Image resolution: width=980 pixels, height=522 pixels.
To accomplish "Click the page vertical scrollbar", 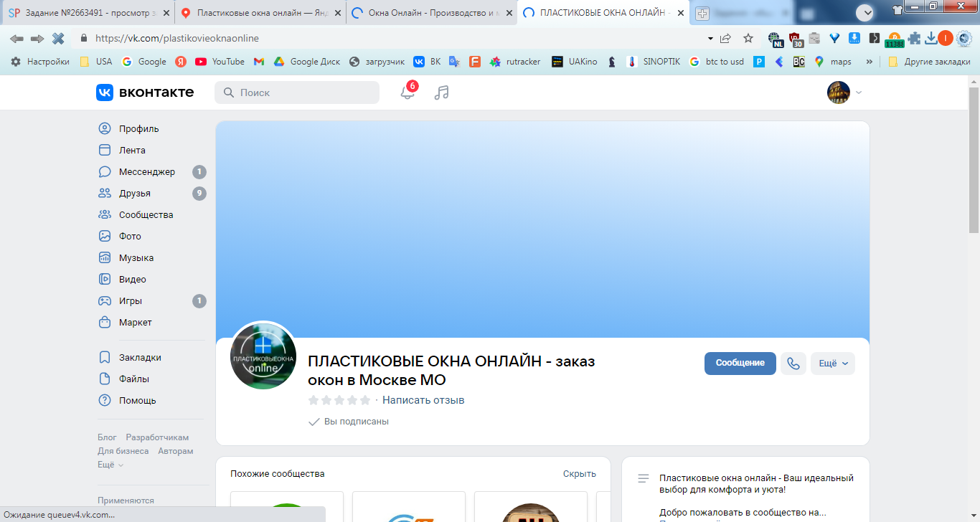I will coord(974,161).
